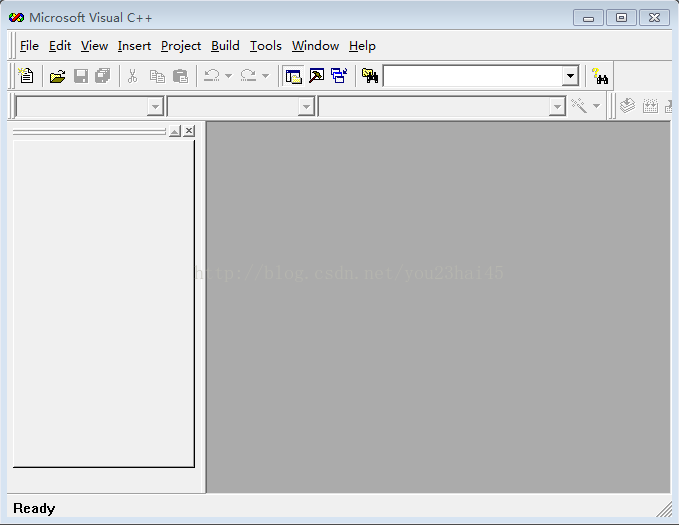679x525 pixels.
Task: Click the Search help binoculars icon
Action: [x=600, y=76]
